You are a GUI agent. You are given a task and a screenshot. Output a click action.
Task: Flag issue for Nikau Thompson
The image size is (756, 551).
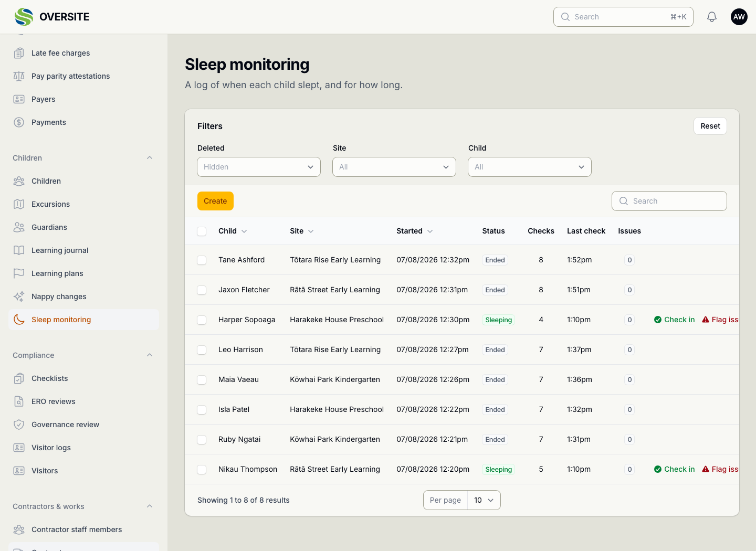coord(720,469)
